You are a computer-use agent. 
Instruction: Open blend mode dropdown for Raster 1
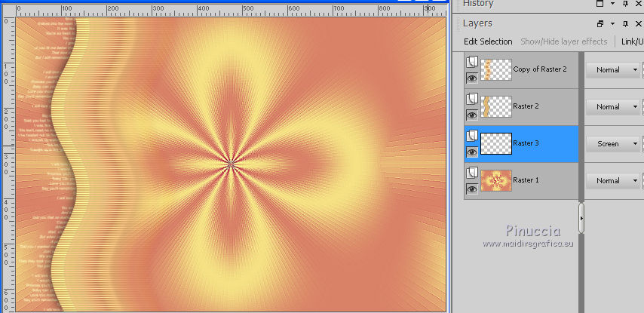pos(613,181)
